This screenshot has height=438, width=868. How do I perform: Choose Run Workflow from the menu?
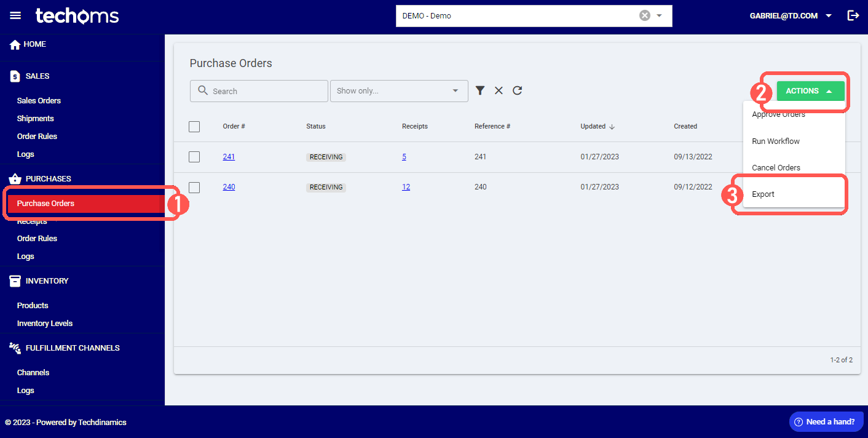pyautogui.click(x=775, y=141)
